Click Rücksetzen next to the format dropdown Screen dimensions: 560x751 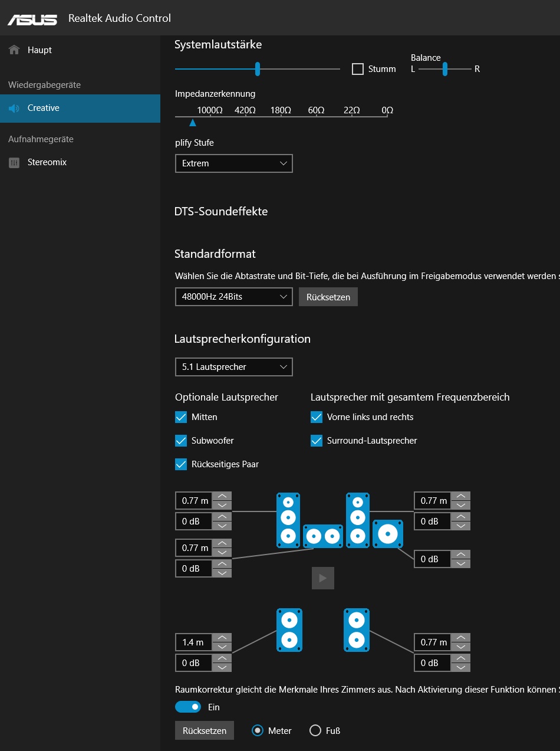[328, 297]
